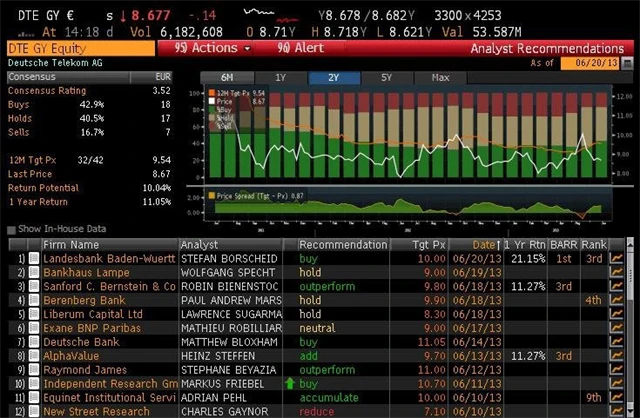Click orange 12M Tgt Px legend swatch
Screen dimensions: 640x418
[x=211, y=92]
